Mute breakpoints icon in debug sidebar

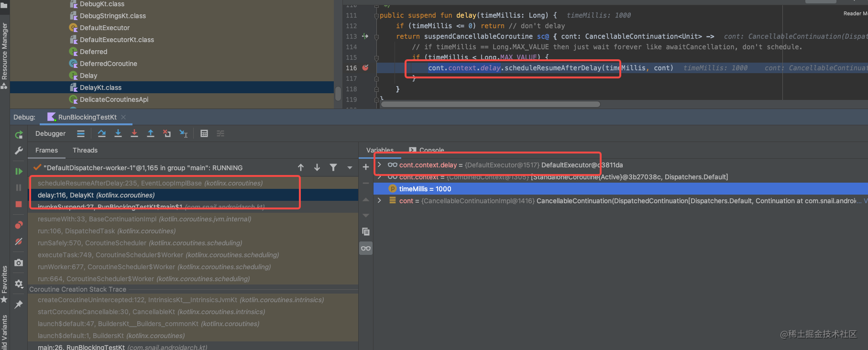[19, 241]
